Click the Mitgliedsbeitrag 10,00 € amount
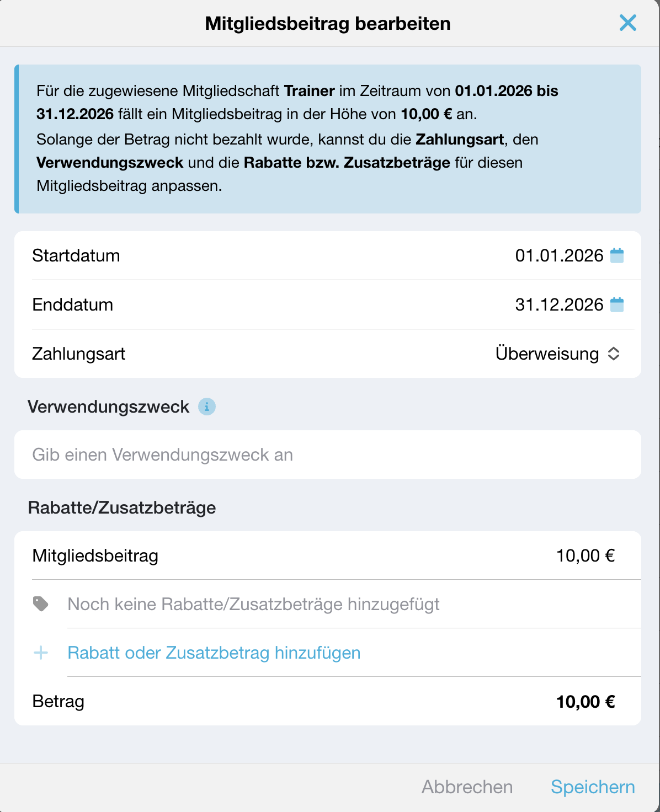Viewport: 660px width, 812px height. tap(586, 555)
